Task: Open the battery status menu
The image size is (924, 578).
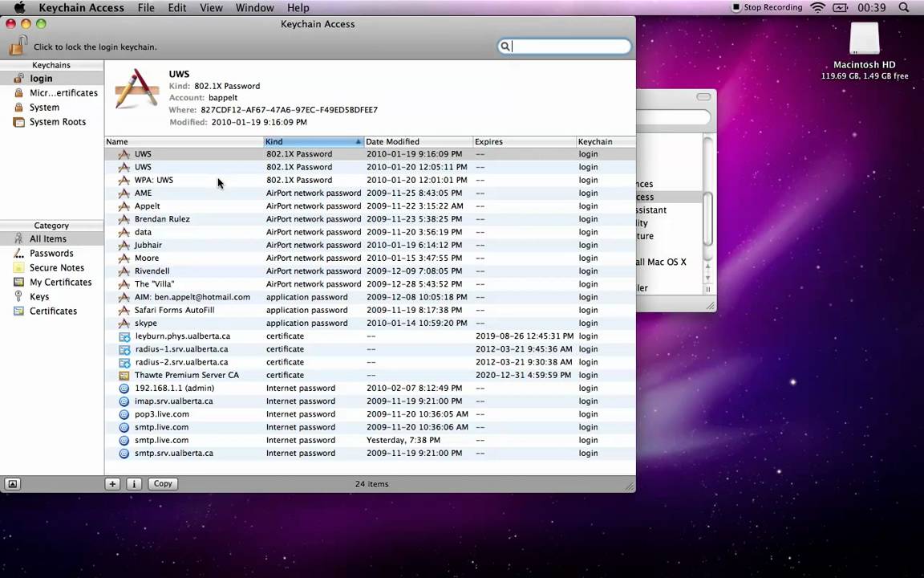Action: pos(840,8)
